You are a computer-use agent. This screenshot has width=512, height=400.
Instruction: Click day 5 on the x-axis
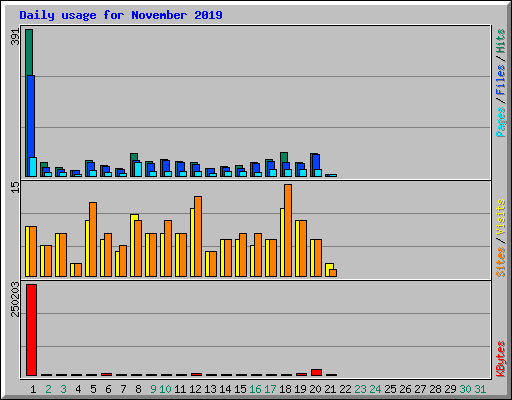[x=93, y=389]
